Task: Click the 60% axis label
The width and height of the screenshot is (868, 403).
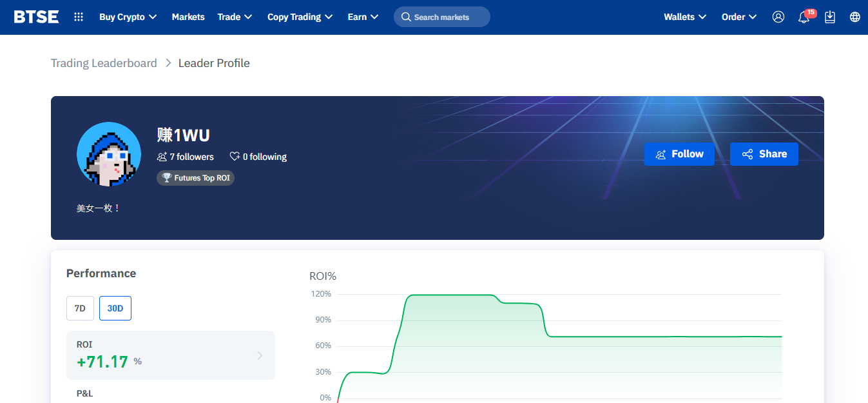Action: 323,346
